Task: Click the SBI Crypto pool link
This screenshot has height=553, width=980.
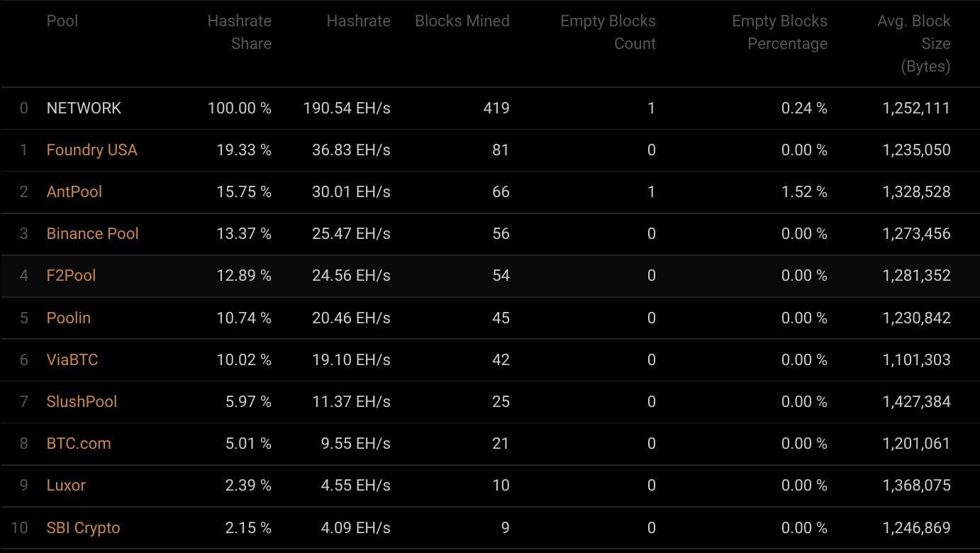Action: [x=83, y=528]
